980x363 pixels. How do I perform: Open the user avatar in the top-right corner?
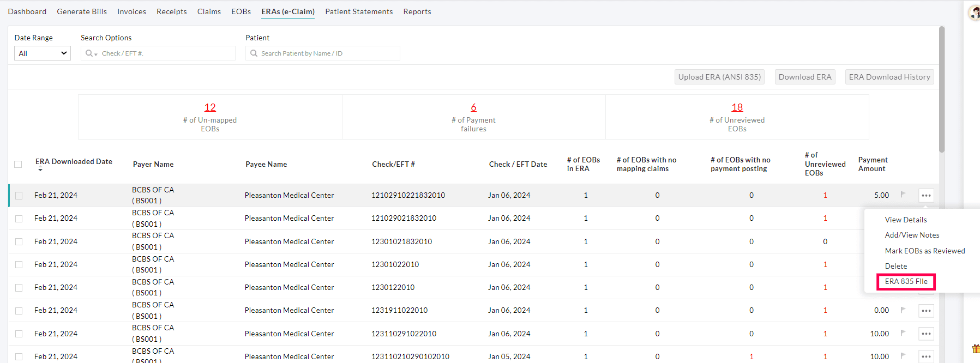point(974,13)
